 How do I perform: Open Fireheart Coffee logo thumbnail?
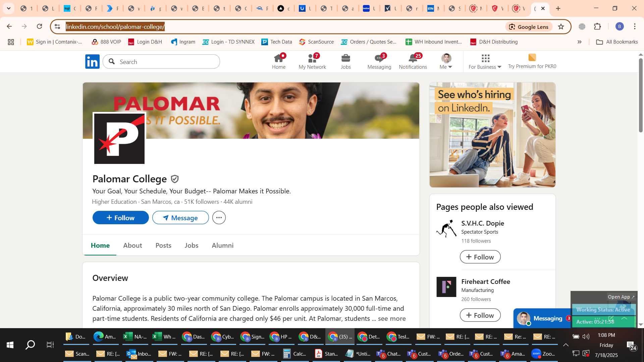[x=446, y=287]
